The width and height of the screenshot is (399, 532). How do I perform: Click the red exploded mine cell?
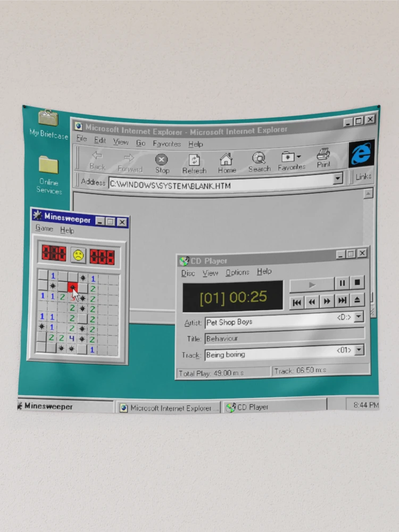coord(72,288)
